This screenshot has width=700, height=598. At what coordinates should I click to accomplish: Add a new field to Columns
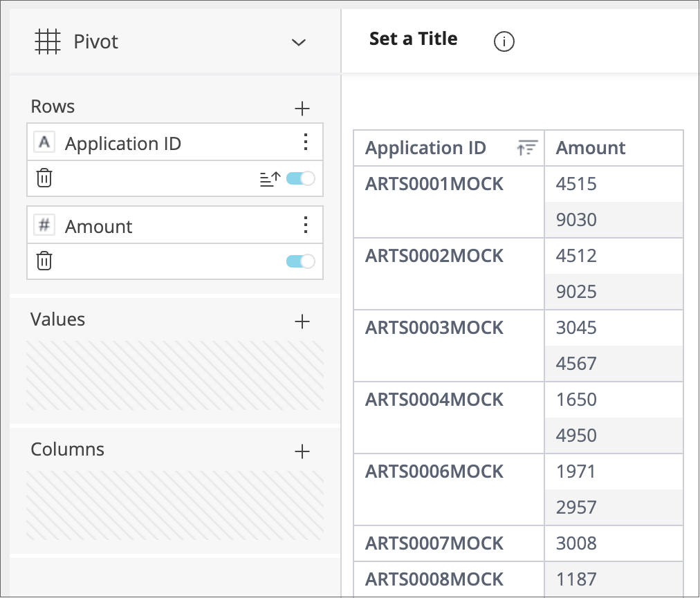point(302,451)
